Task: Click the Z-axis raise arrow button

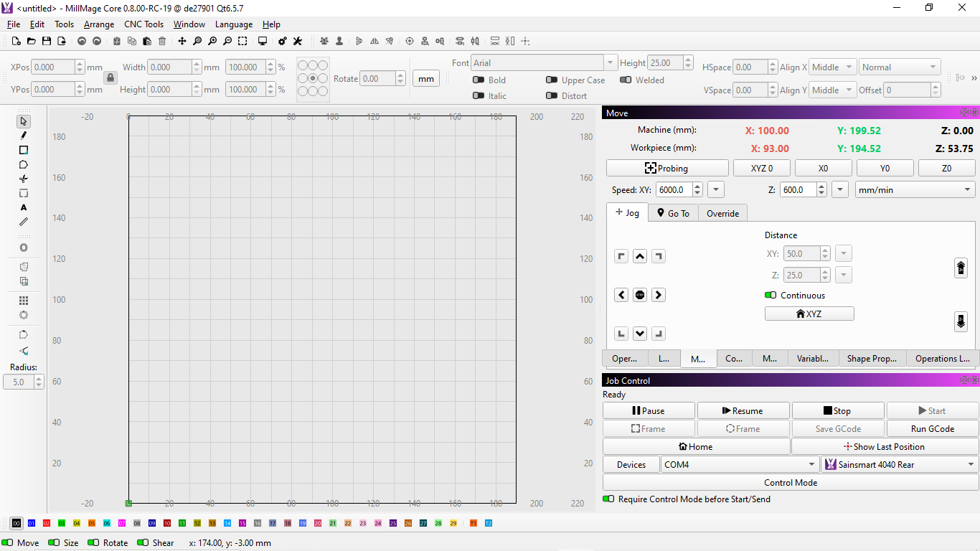Action: click(961, 268)
